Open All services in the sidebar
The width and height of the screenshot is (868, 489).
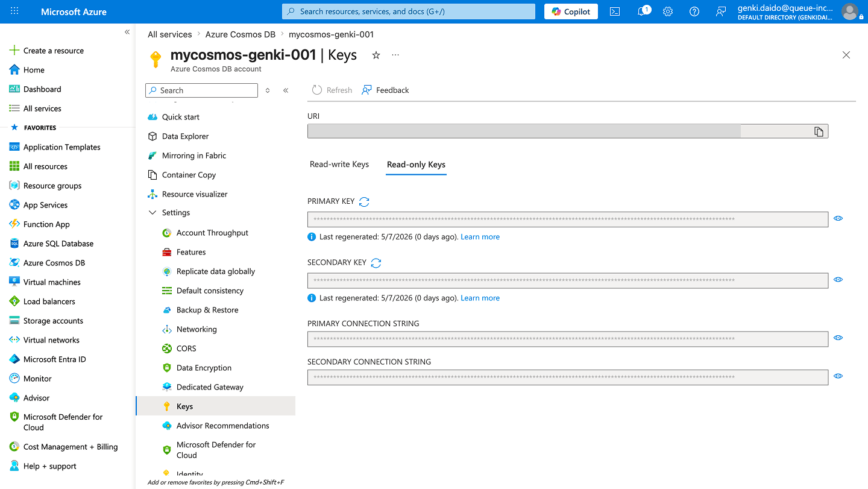[x=36, y=109]
